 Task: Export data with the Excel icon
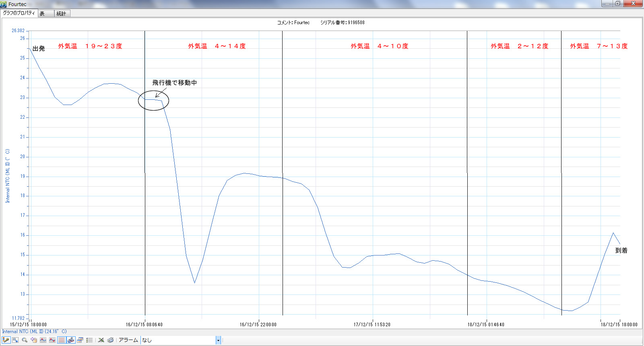[101, 340]
